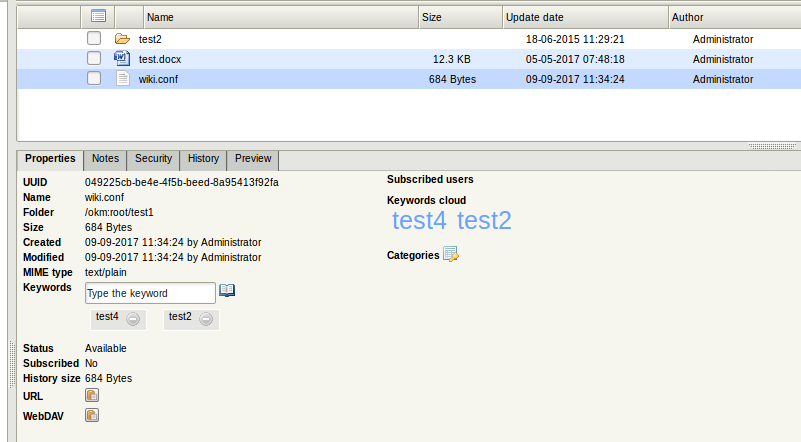This screenshot has height=442, width=801.
Task: Click the select-all column header icon
Action: 98,16
